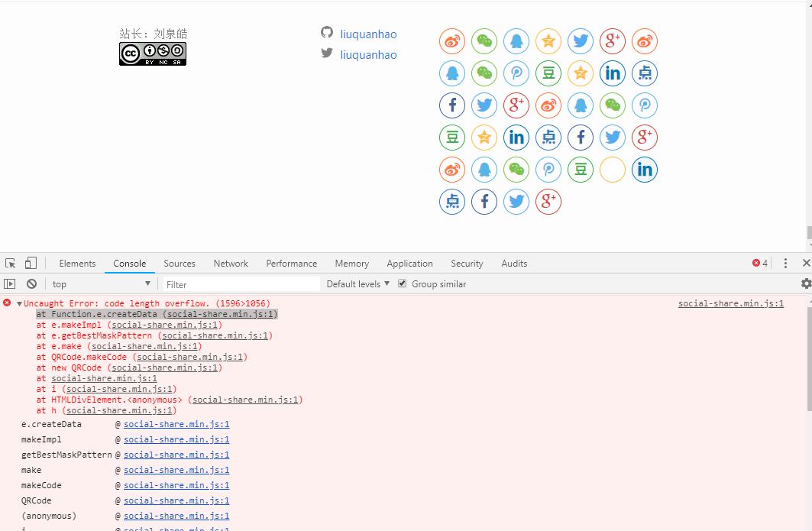Open the DevTools three-dot customize menu

(x=785, y=263)
